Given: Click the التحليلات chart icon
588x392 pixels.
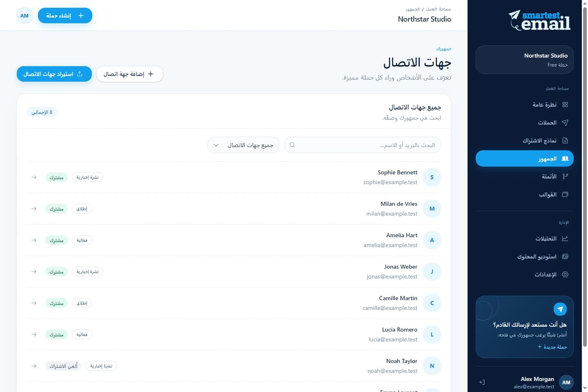Looking at the screenshot, I should point(565,238).
